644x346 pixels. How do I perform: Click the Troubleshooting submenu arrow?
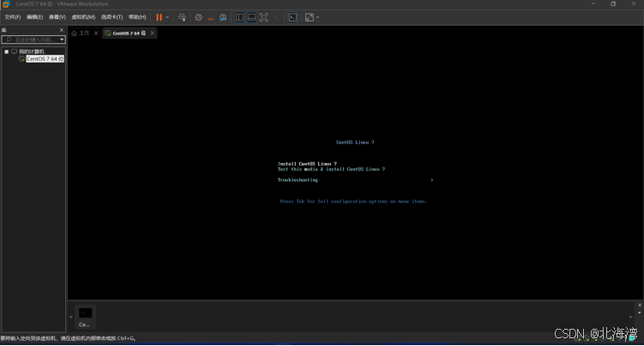431,179
